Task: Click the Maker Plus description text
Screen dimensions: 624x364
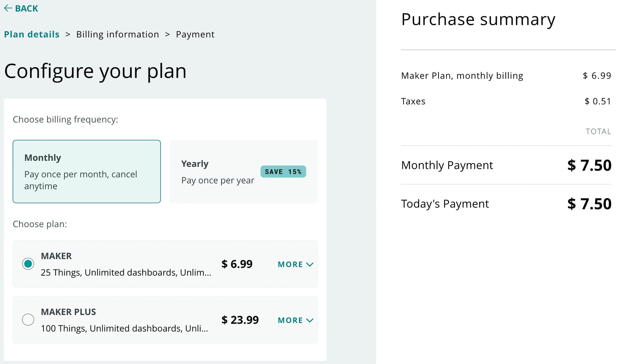Action: pos(124,328)
